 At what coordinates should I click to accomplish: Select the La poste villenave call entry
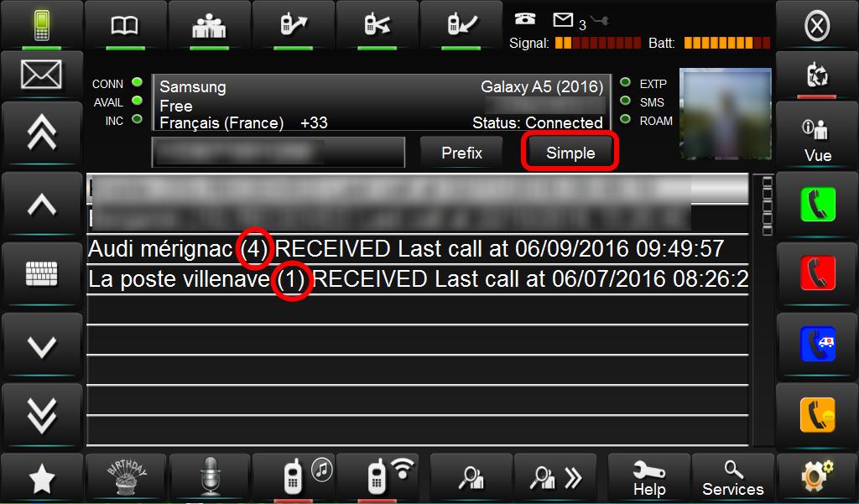[x=418, y=279]
